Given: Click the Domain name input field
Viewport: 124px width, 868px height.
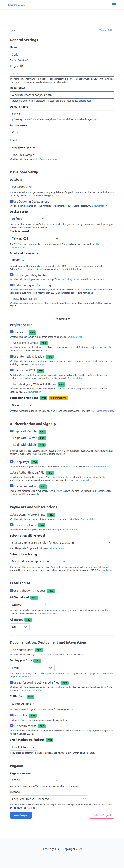Looking at the screenshot, I should (x=62, y=114).
